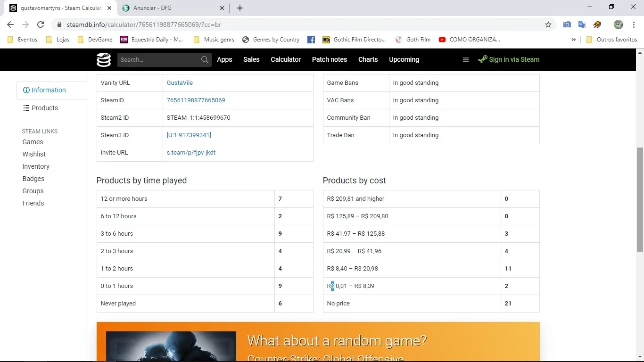Open the Facebook bookmark icon

[x=311, y=40]
